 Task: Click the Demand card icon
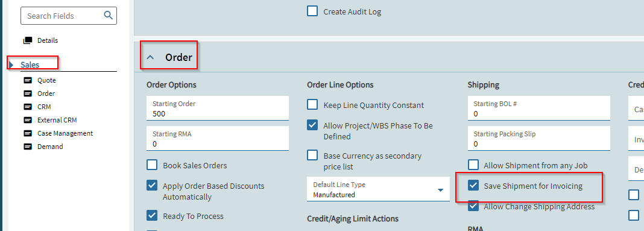[x=28, y=147]
